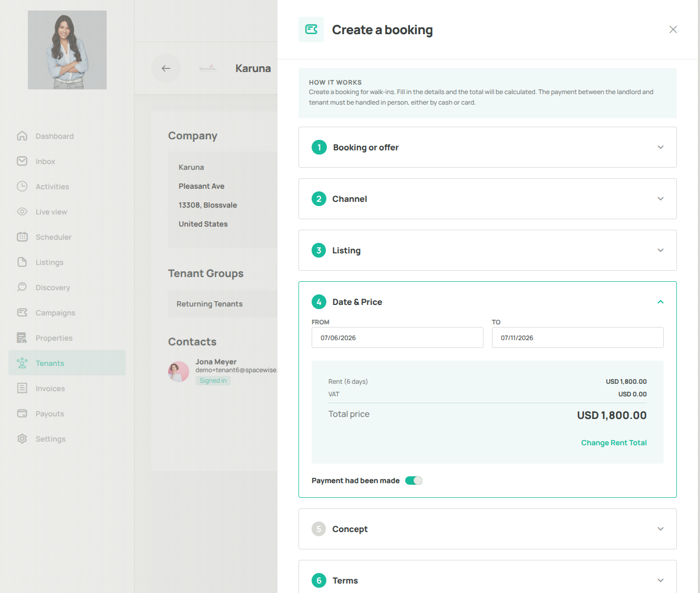Open the Dashboard home icon

[x=22, y=136]
